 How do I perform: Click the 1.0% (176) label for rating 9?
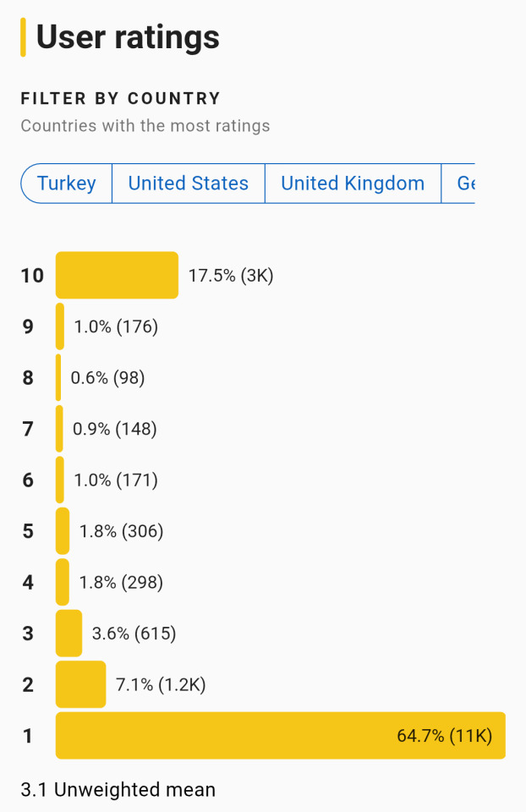coord(116,326)
